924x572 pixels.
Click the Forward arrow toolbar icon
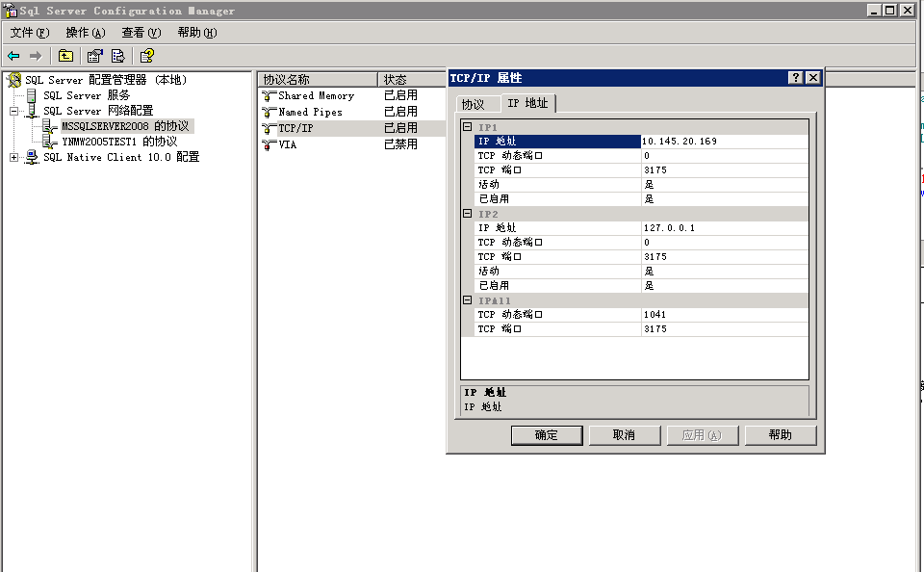[36, 56]
